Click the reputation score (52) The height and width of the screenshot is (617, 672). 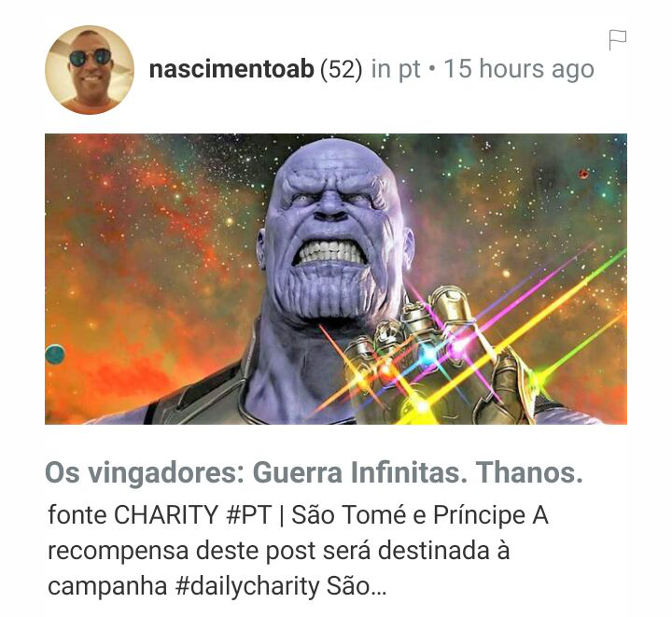(x=342, y=69)
